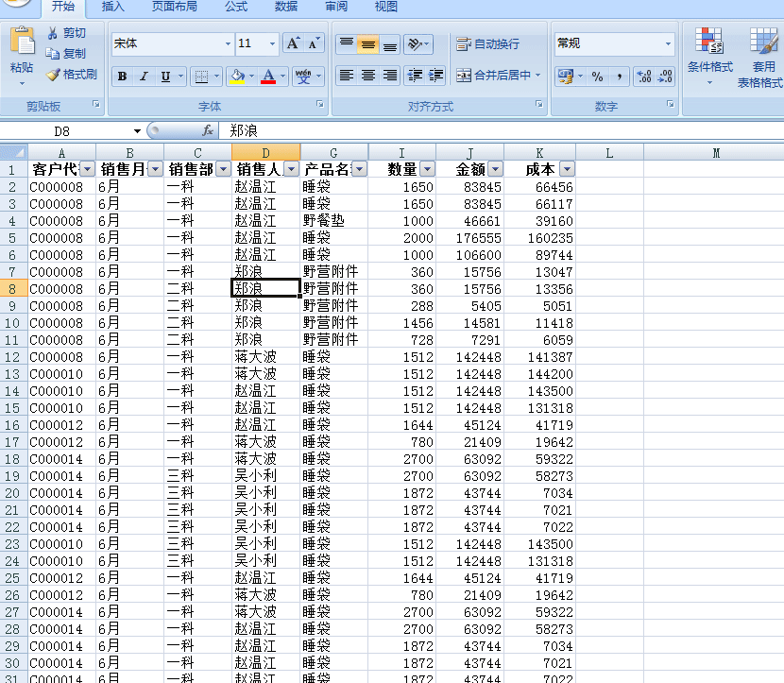
Task: Toggle Italic formatting
Action: click(145, 76)
